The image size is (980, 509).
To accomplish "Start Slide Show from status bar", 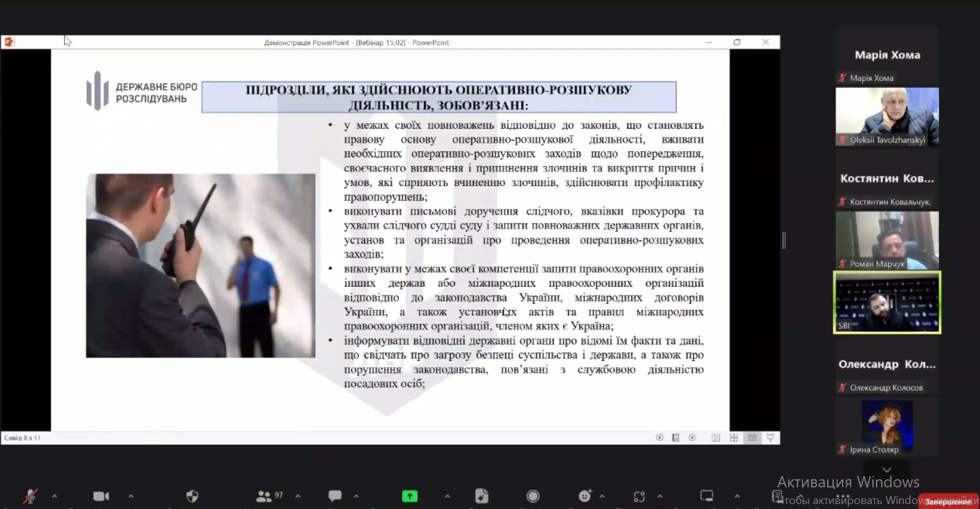I will coord(770,438).
